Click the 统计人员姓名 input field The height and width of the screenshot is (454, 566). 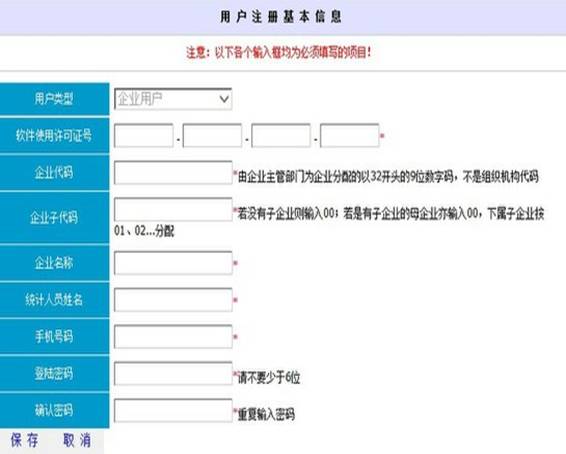coord(173,300)
